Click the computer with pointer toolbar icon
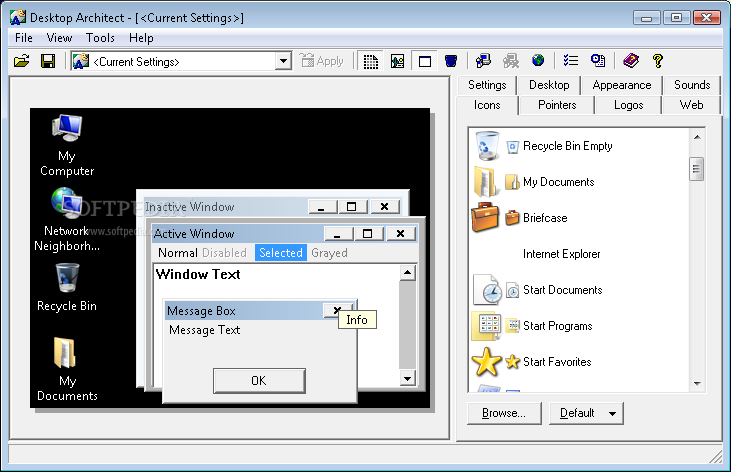The height and width of the screenshot is (472, 731). pos(483,61)
